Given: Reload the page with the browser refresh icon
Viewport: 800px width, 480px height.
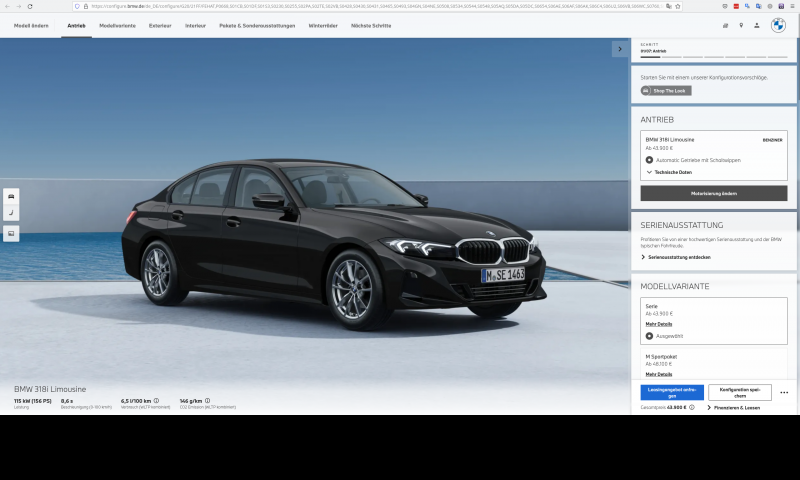Looking at the screenshot, I should point(30,6).
